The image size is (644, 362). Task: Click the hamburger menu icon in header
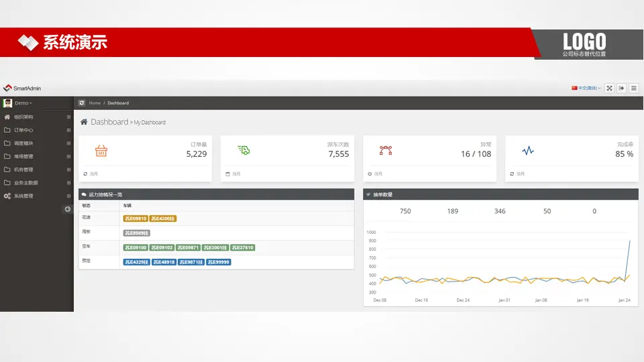tap(634, 88)
